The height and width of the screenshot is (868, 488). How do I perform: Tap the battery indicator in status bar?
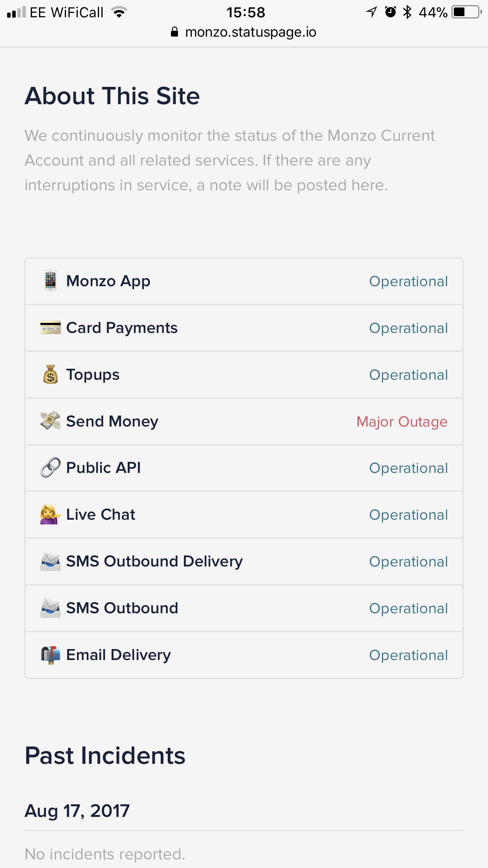click(466, 12)
